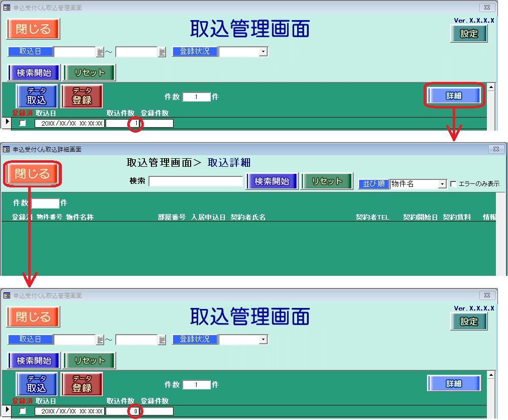This screenshot has height=420, width=508.
Task: Expand the 登録状況 dropdown in the upper window
Action: coord(263,52)
